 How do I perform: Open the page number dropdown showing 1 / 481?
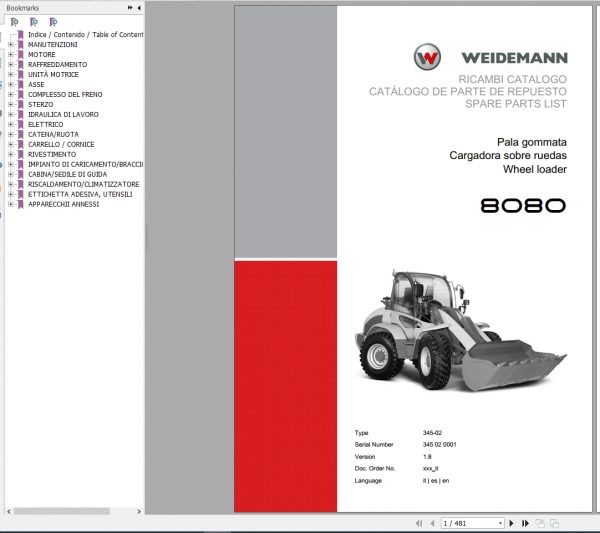point(500,523)
